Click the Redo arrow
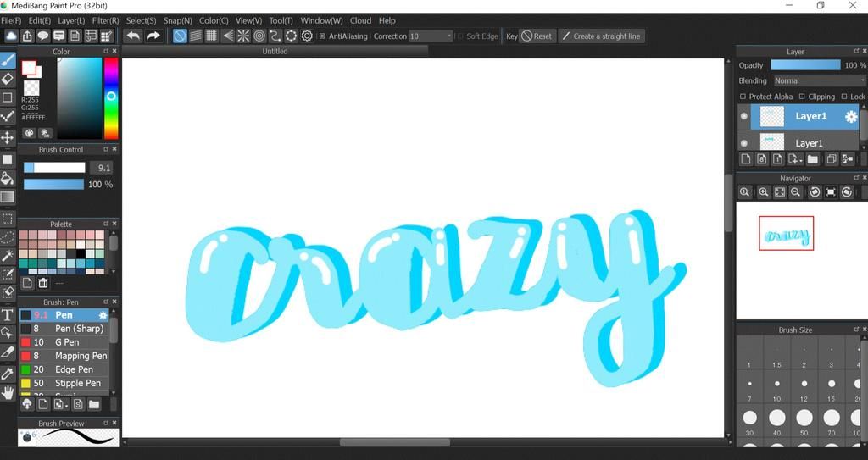Image resolution: width=868 pixels, height=460 pixels. [x=153, y=36]
